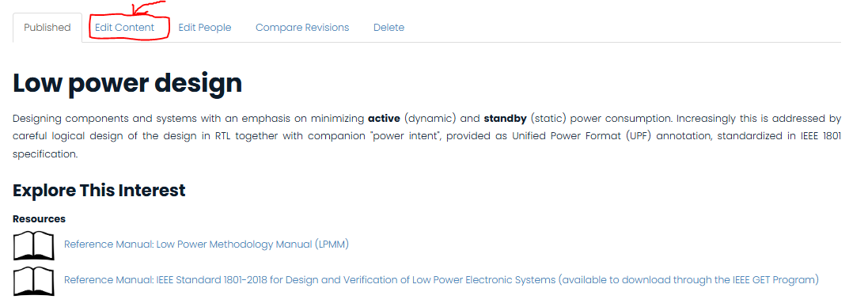The image size is (868, 307).
Task: Open the Low Power Methodology Manual link
Action: [207, 244]
